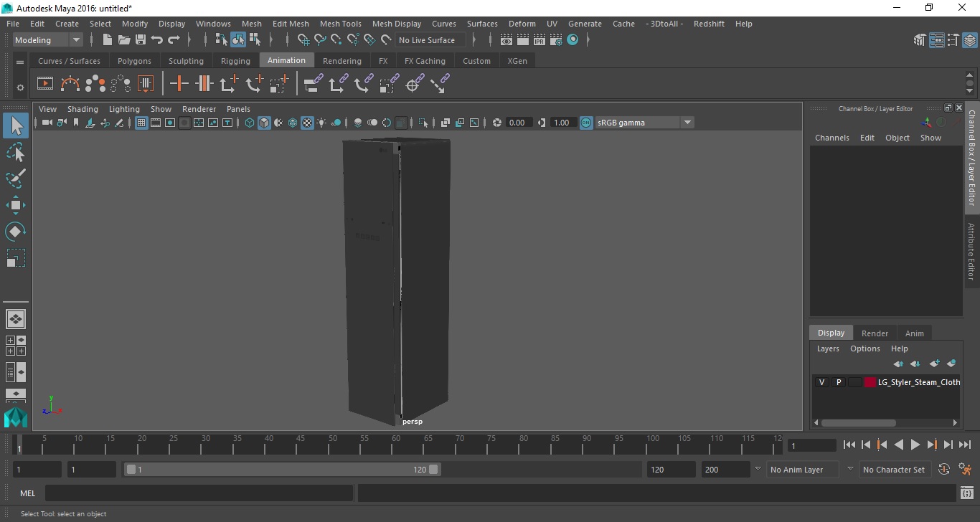Viewport: 980px width, 522px height.
Task: Toggle the Auto Keyframe button
Action: click(944, 470)
